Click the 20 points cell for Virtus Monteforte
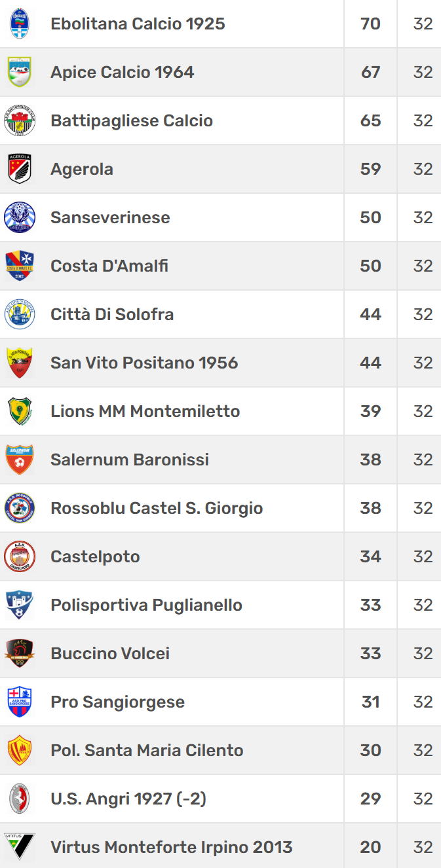The image size is (441, 868). pos(370,847)
